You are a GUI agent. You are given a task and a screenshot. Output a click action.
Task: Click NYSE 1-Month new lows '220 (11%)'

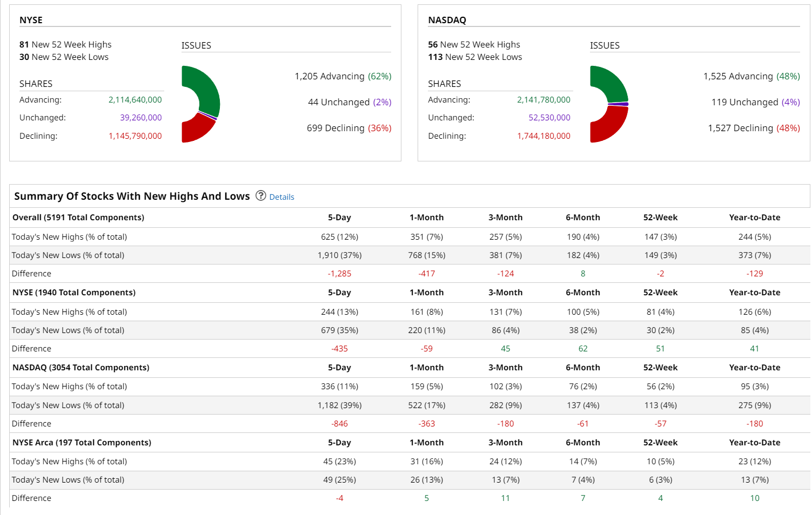(427, 330)
